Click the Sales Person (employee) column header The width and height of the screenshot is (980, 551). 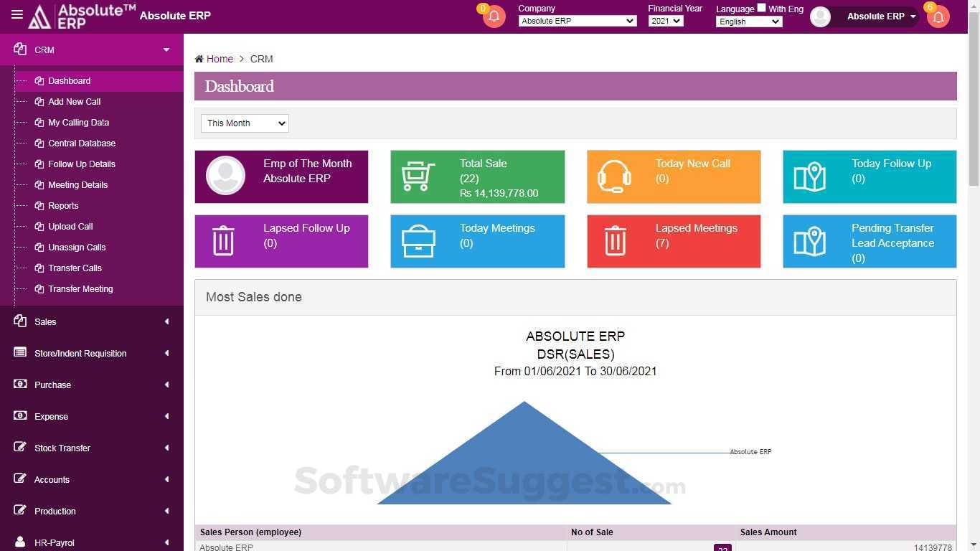click(x=250, y=532)
